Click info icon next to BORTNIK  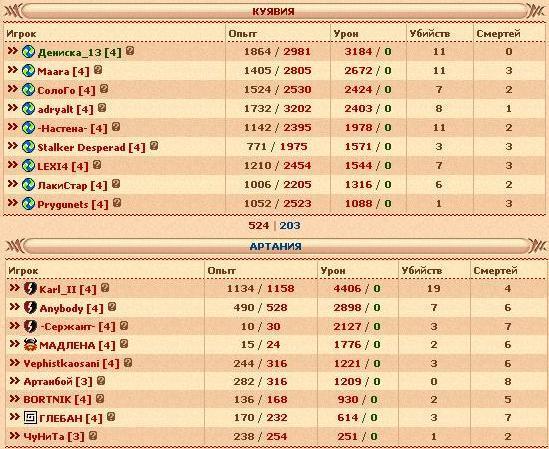pyautogui.click(x=100, y=398)
